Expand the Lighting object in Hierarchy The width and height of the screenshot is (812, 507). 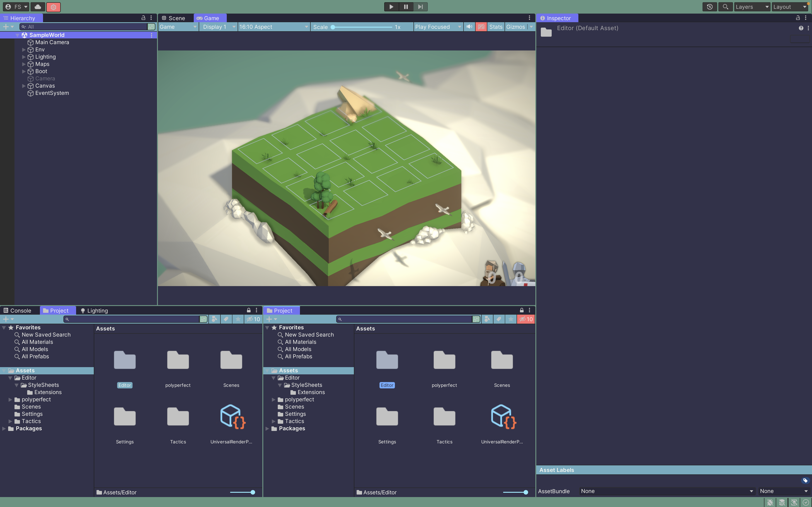click(24, 57)
